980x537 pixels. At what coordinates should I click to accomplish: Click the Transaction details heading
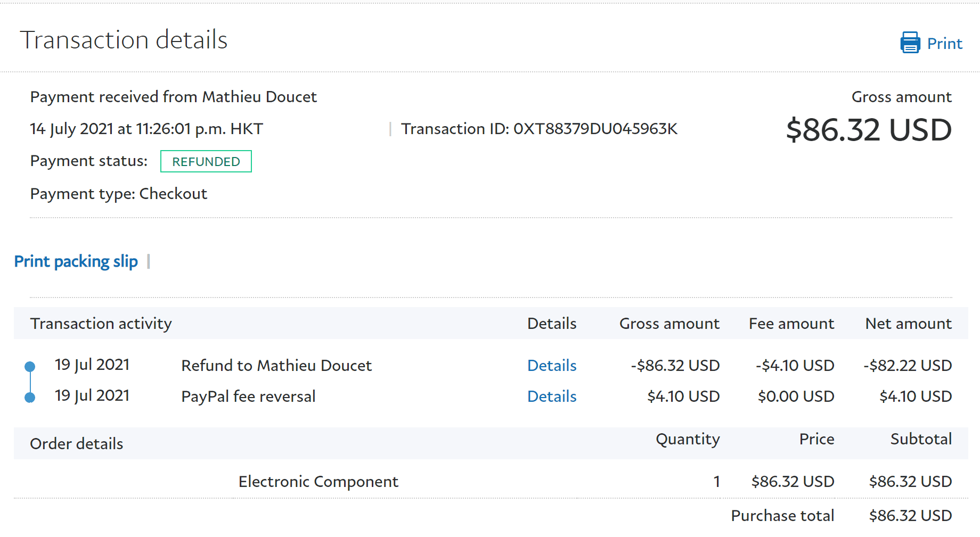coord(124,40)
